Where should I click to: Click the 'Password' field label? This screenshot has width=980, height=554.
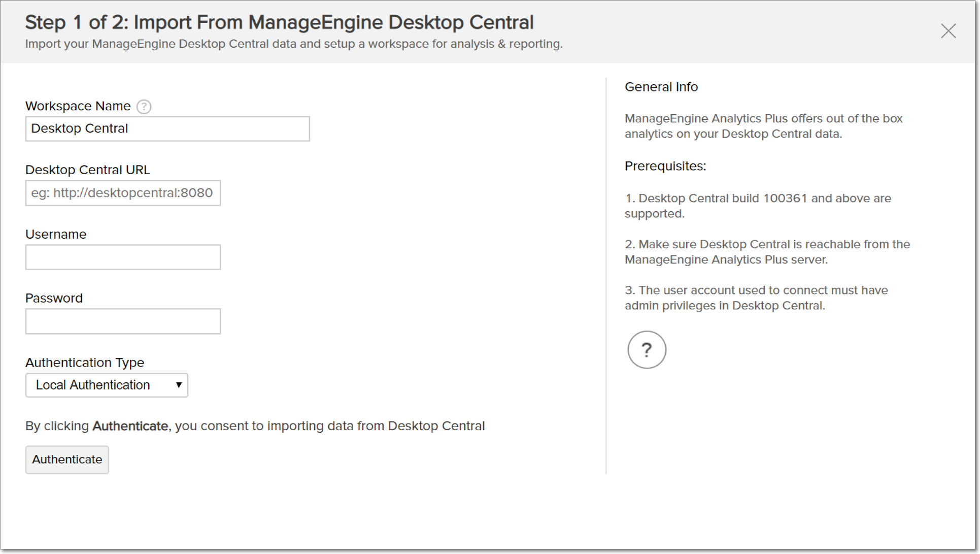(x=54, y=298)
